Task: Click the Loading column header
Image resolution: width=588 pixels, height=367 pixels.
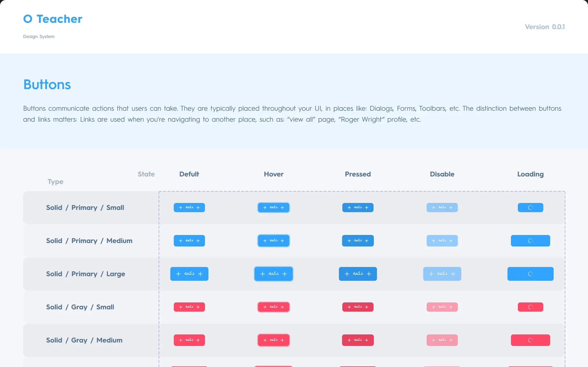Action: (530, 174)
